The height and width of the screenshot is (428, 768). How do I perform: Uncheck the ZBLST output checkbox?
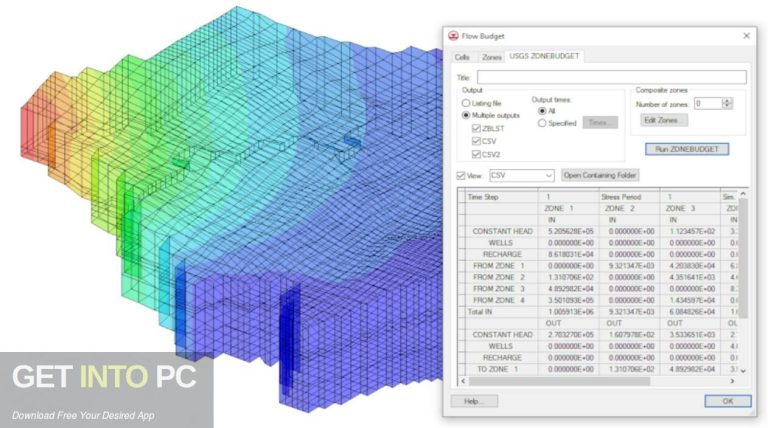pyautogui.click(x=476, y=128)
